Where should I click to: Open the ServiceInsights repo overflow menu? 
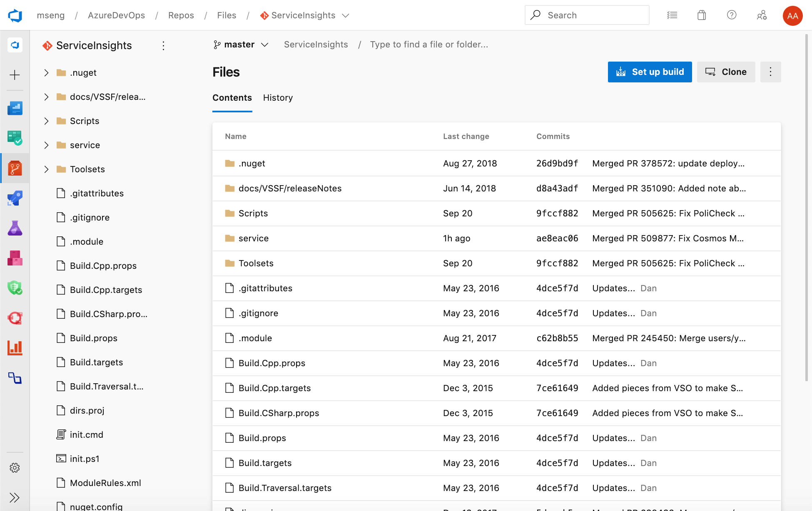(163, 45)
